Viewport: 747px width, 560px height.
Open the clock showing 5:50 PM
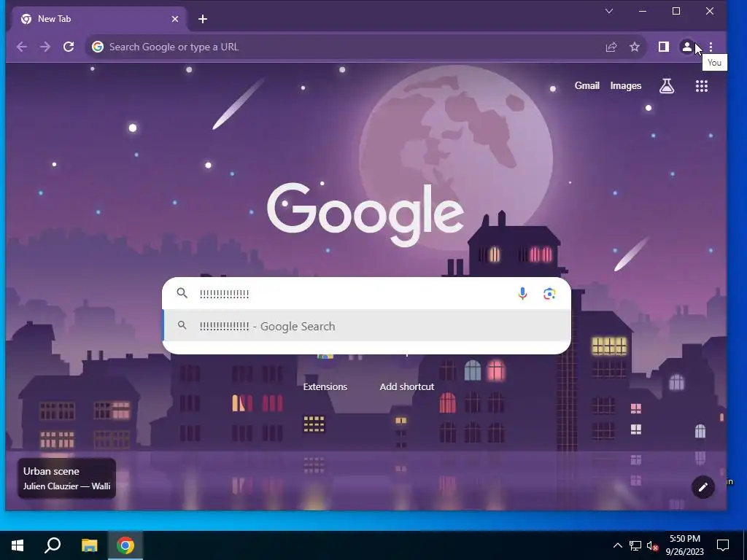click(x=684, y=545)
